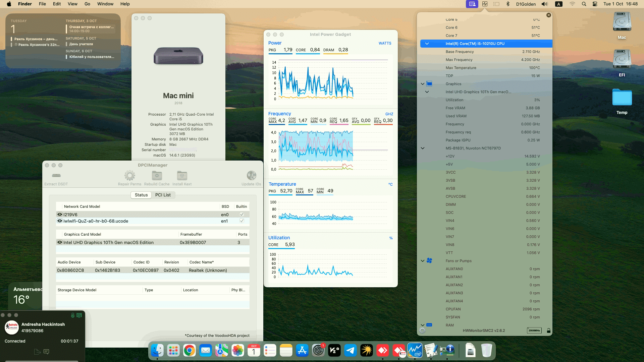This screenshot has width=644, height=362.
Task: Collapse the Fans or Pumps group
Action: point(423,261)
